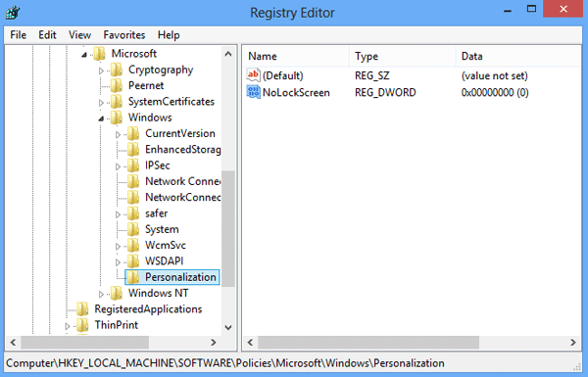Click the Windows NT folder icon
588x377 pixels.
pyautogui.click(x=117, y=293)
